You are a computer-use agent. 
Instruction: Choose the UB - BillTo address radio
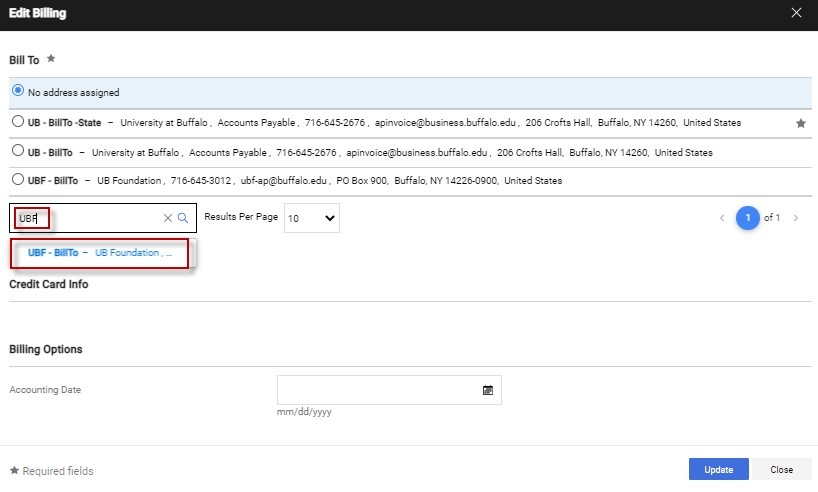pyautogui.click(x=18, y=152)
